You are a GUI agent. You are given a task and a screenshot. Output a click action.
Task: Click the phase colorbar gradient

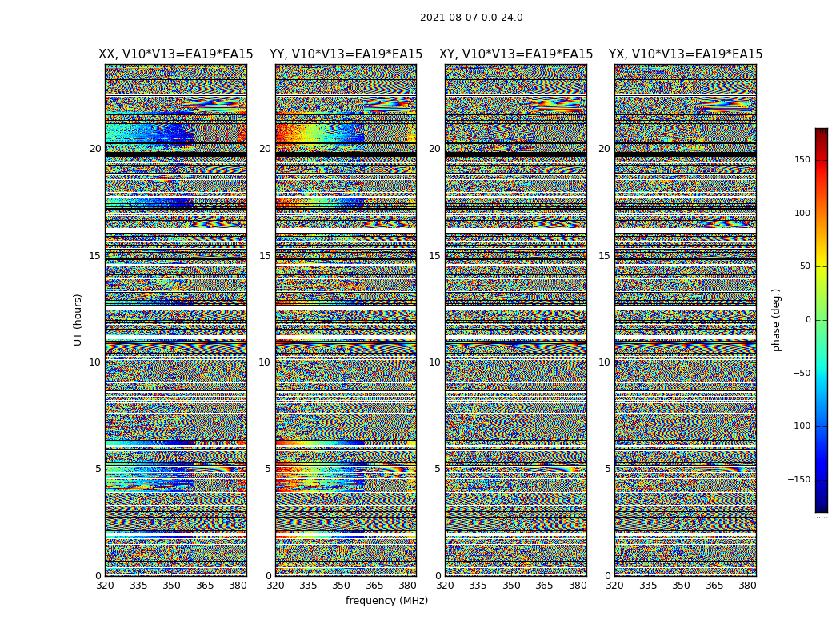click(x=822, y=320)
